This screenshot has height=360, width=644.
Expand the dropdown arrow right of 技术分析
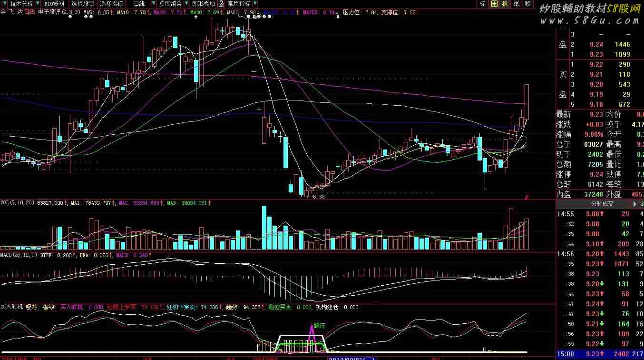38,3
